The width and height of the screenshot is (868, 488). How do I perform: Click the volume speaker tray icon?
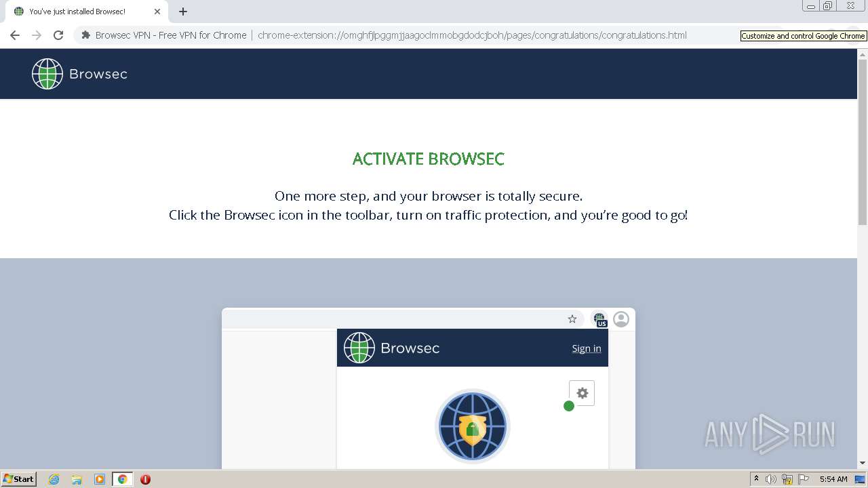[770, 479]
